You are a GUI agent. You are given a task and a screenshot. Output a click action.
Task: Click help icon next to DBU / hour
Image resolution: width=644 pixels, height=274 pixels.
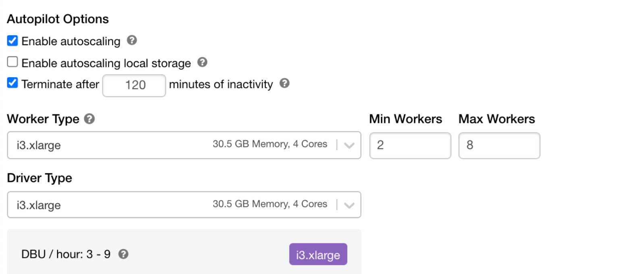123,254
